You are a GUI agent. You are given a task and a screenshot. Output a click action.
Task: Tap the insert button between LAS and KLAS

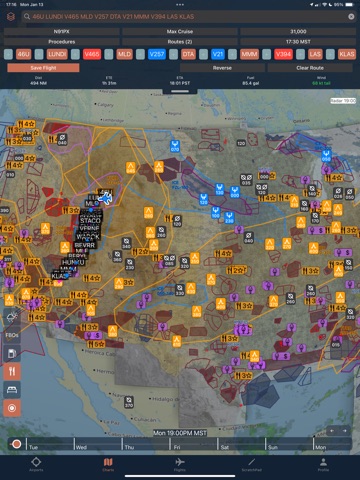point(330,54)
